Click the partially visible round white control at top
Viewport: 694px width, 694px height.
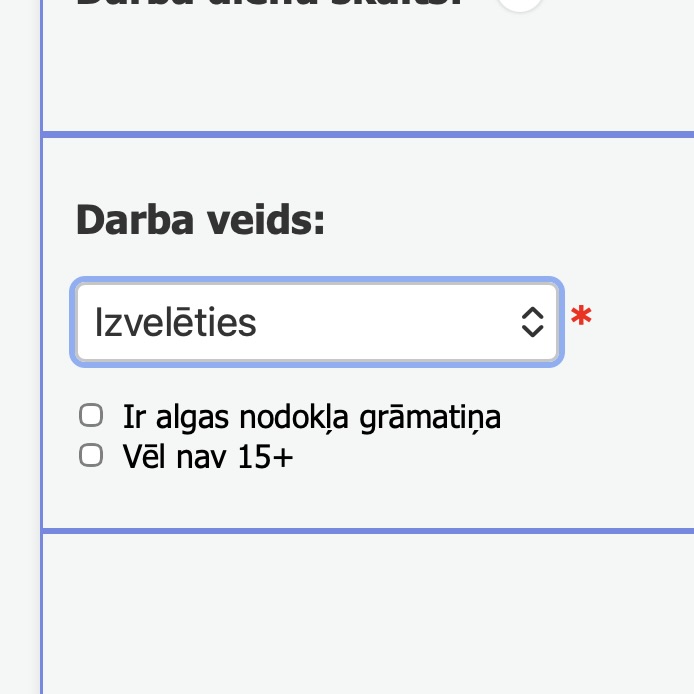tap(520, 4)
